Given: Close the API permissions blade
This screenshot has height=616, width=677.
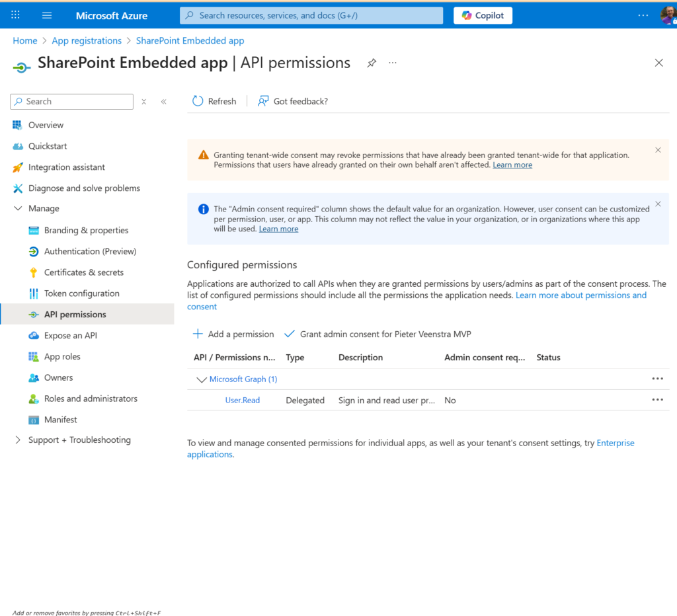Looking at the screenshot, I should [658, 63].
